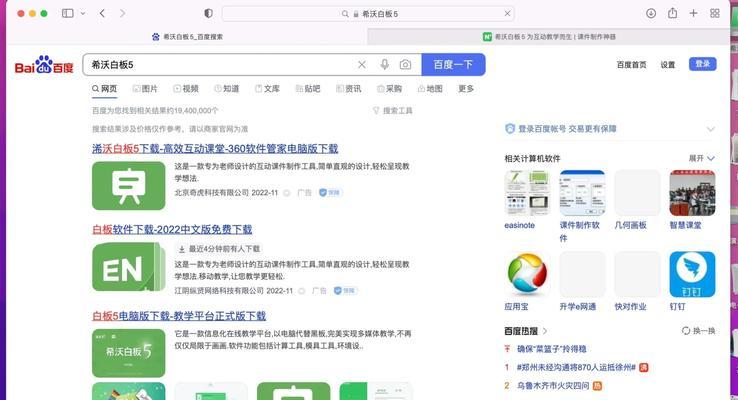Show Safari tab overview
738x400 pixels.
[x=714, y=13]
